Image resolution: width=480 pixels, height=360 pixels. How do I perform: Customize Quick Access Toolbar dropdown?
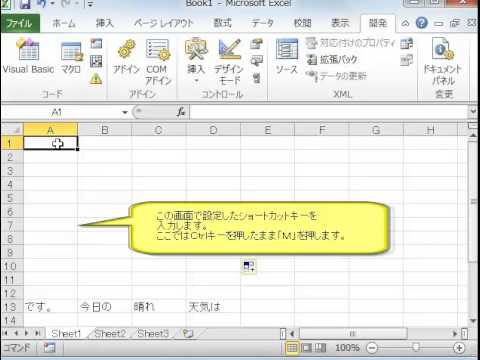pos(90,4)
